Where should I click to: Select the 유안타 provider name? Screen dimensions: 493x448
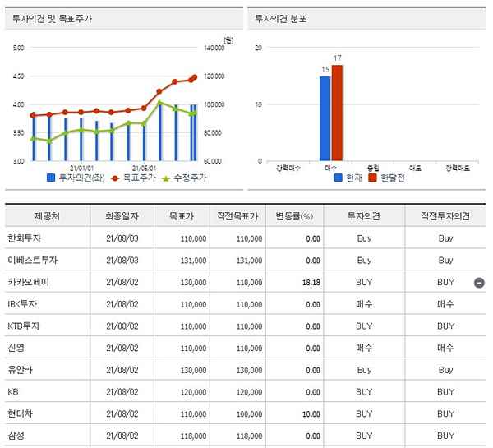[x=20, y=370]
